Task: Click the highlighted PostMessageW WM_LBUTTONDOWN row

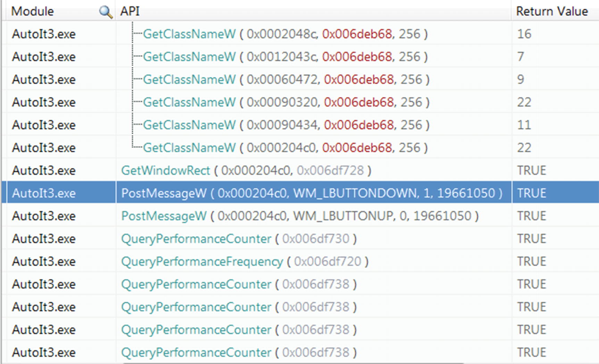Action: click(311, 193)
